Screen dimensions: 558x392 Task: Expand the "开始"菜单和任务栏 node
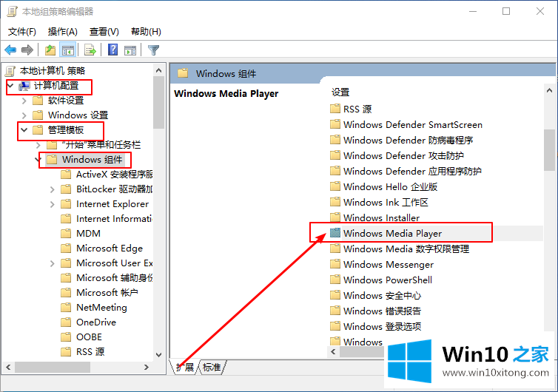pyautogui.click(x=38, y=145)
